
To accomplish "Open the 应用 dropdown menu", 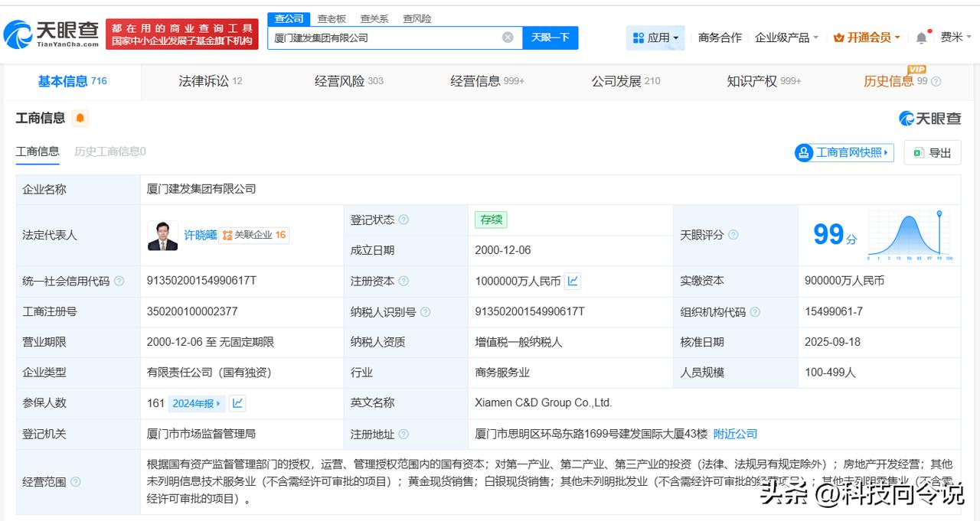I will [x=655, y=37].
